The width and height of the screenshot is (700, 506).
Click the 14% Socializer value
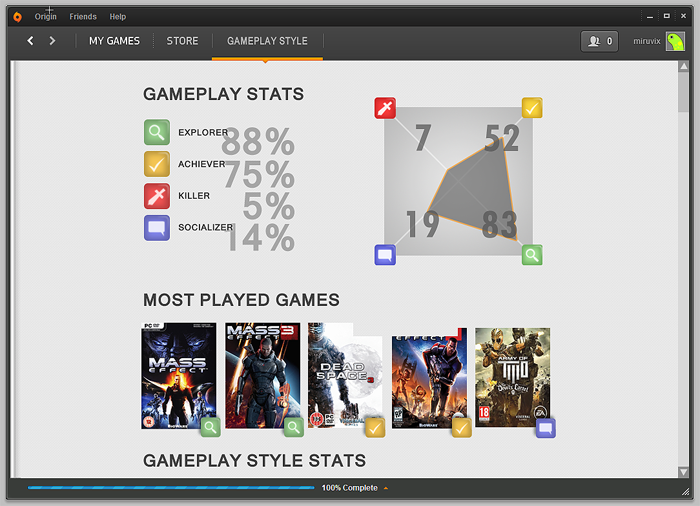click(x=260, y=238)
